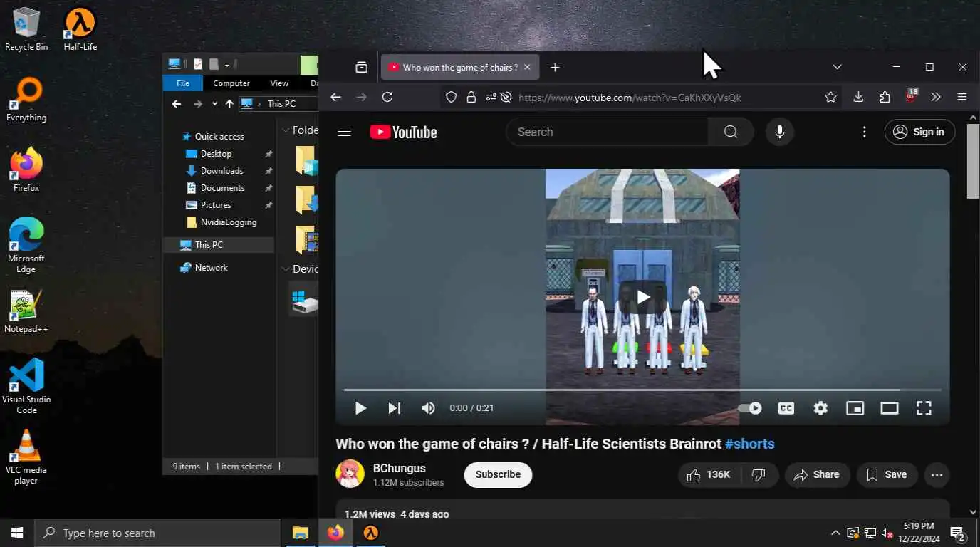Open recent locations dropdown in Explorer
The width and height of the screenshot is (980, 547).
point(214,104)
